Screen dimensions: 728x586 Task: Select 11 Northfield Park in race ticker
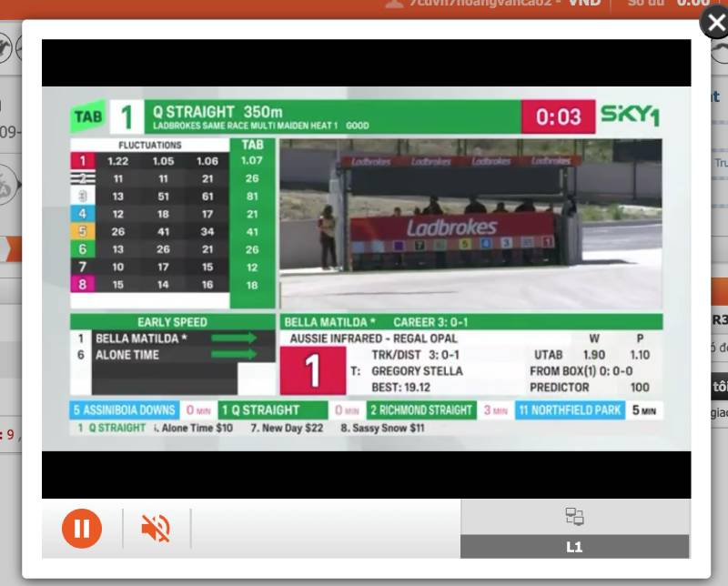click(x=571, y=410)
